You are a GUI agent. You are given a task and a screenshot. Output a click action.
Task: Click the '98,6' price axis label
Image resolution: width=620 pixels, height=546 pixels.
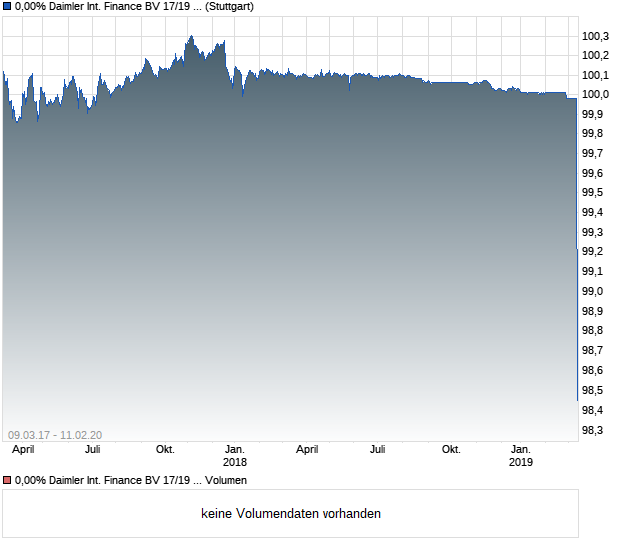[x=592, y=370]
